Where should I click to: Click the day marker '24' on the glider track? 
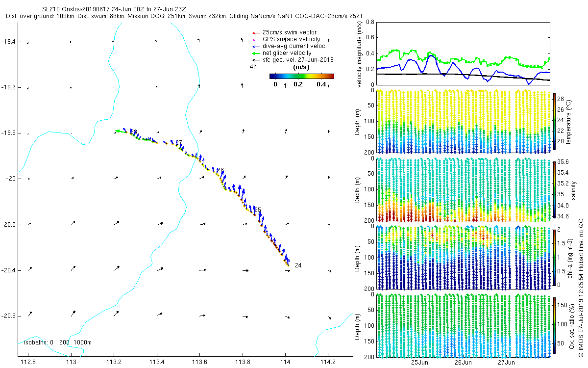point(298,265)
